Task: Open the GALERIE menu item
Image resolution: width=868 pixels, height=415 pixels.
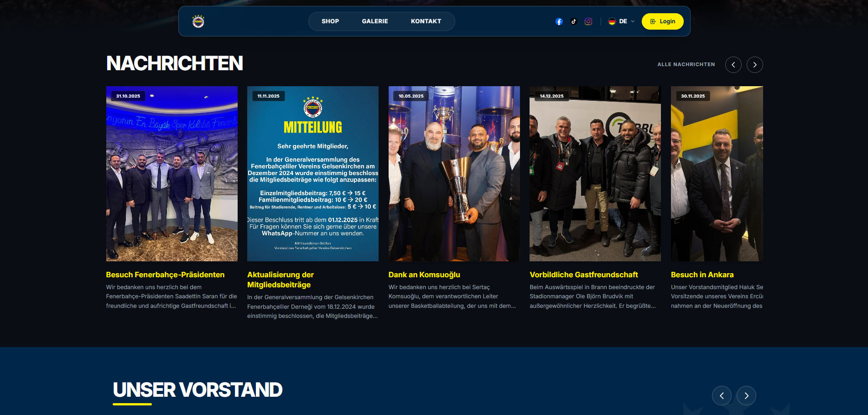Action: pos(375,21)
